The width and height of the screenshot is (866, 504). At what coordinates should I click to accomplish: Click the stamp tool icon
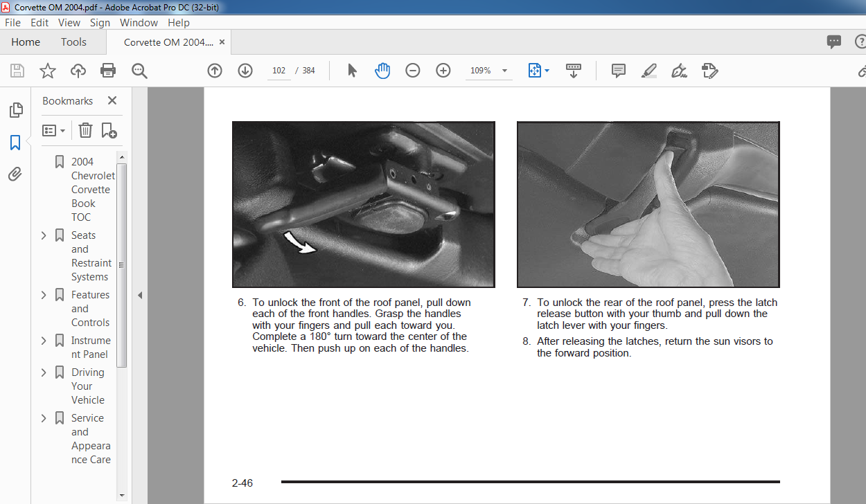pyautogui.click(x=710, y=71)
